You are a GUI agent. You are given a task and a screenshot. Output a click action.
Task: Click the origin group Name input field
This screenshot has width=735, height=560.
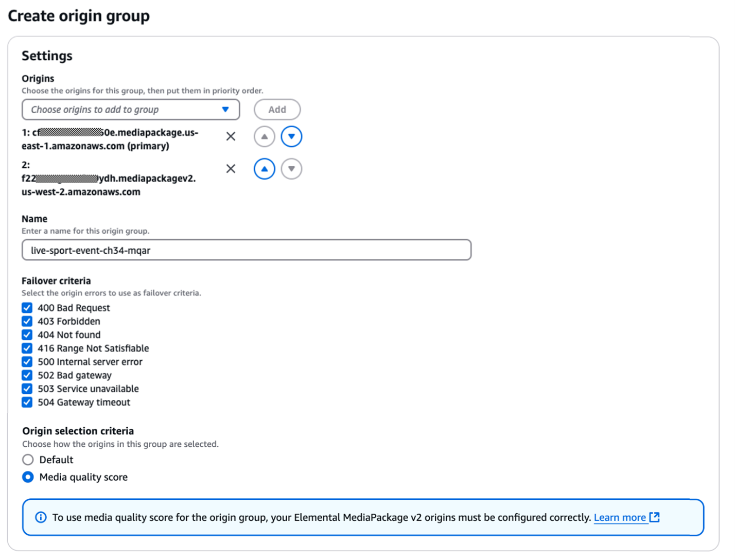point(246,250)
